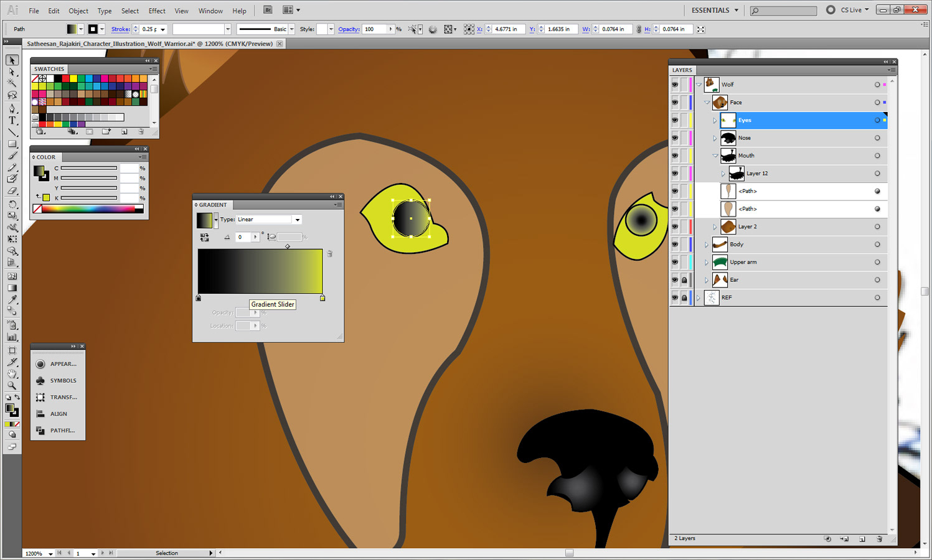Toggle visibility of the Eyes layer
932x560 pixels.
click(x=675, y=120)
